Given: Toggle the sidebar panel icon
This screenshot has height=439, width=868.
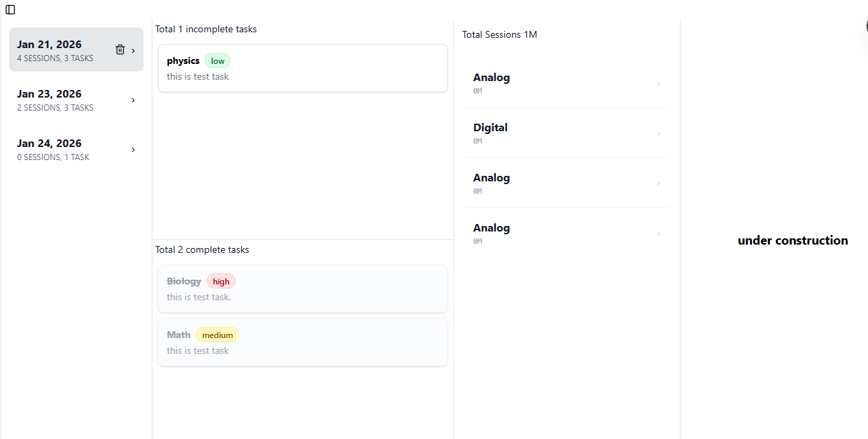Looking at the screenshot, I should 10,10.
